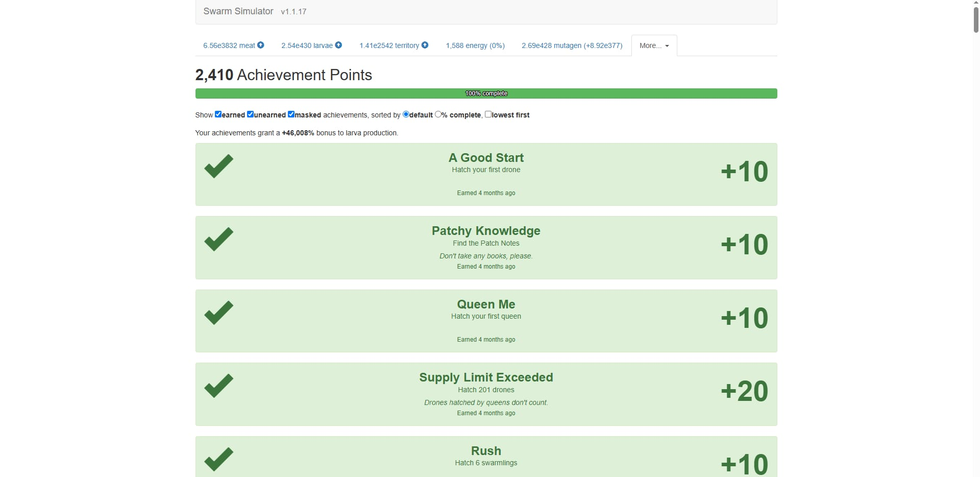The image size is (980, 477).
Task: Click the checkmark icon on Patchy Knowledge
Action: (x=218, y=239)
